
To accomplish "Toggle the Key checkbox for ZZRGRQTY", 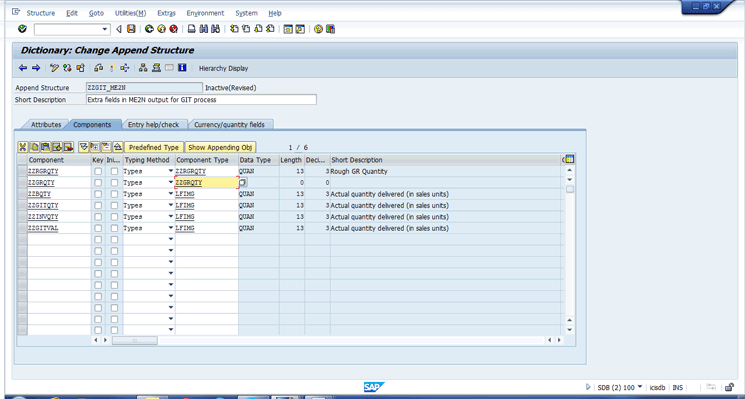I will click(x=98, y=171).
